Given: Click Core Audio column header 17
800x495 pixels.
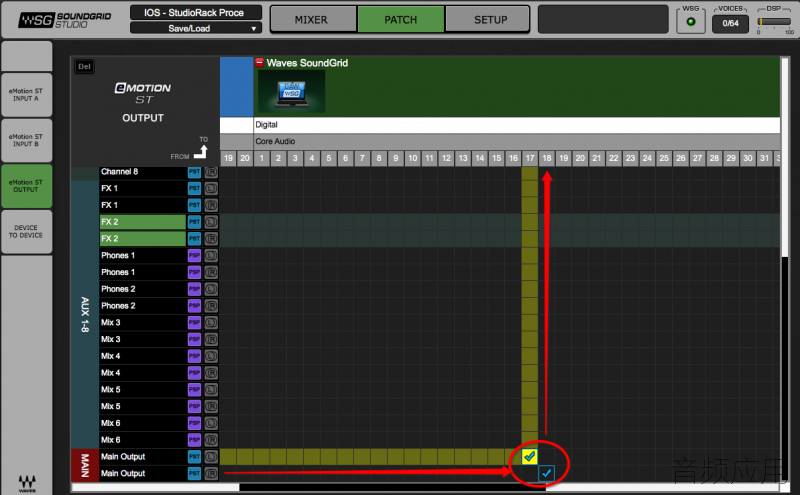Looking at the screenshot, I should 530,158.
